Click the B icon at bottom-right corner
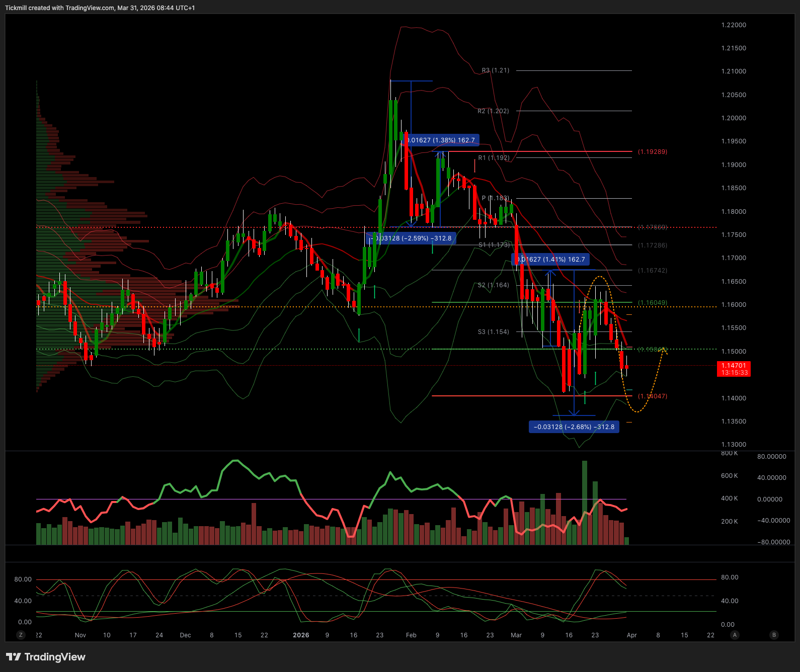Screen dimensions: 800x672 coord(774,635)
